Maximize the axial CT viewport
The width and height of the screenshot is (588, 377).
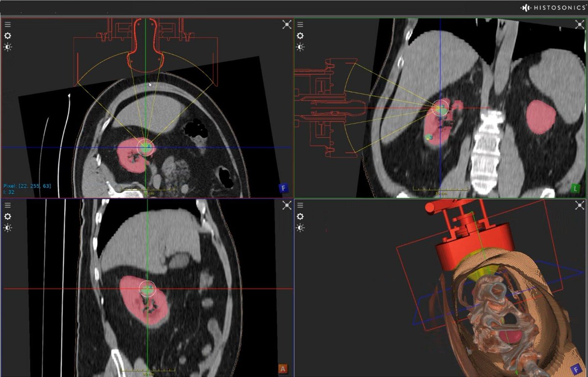coord(287,25)
